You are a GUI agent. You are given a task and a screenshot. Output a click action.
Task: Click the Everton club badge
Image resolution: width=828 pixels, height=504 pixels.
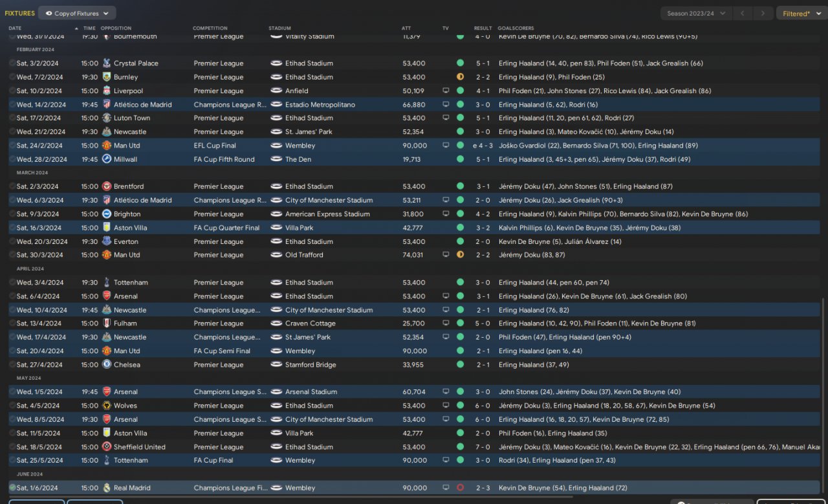107,241
